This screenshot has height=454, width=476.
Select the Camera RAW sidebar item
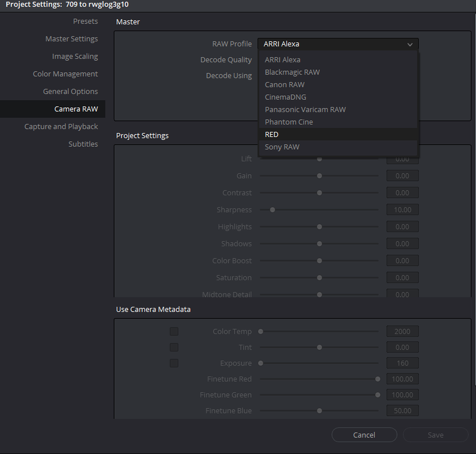click(53, 109)
